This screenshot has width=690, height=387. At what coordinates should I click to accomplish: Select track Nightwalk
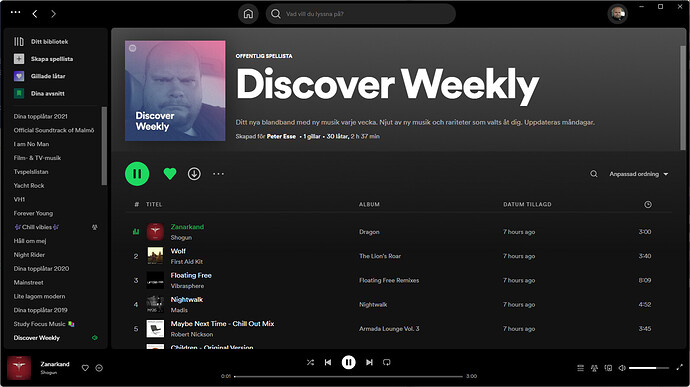(x=187, y=299)
